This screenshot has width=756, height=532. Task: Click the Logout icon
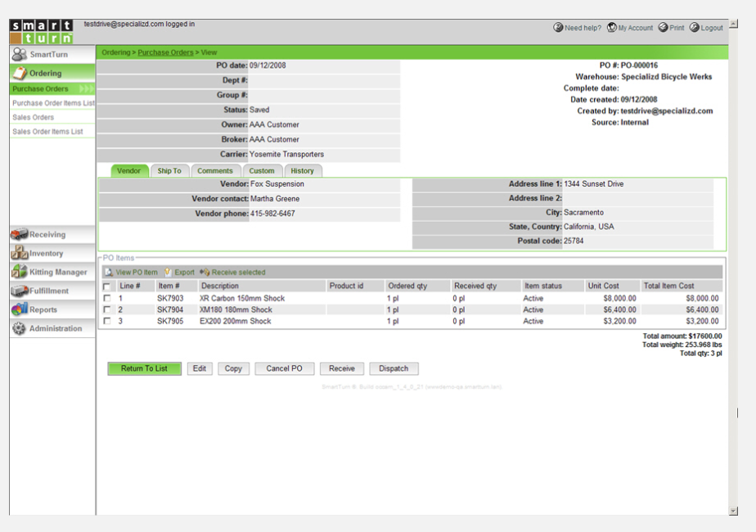coord(695,27)
